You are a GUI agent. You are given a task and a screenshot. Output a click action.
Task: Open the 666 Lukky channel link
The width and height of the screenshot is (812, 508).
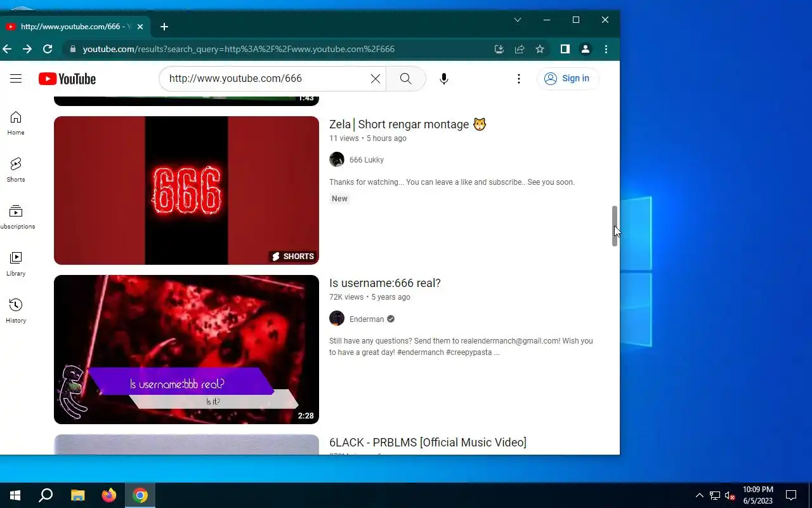click(367, 160)
